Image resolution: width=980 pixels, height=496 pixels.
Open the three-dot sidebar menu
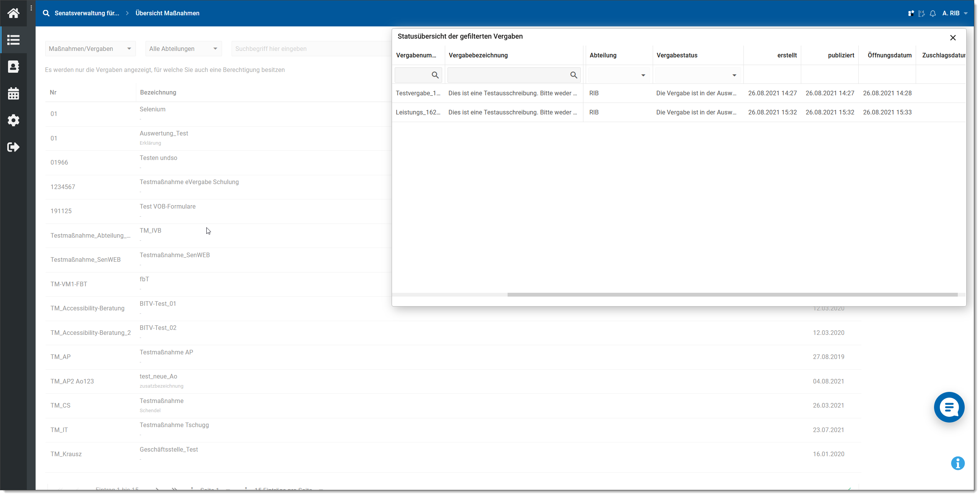(31, 8)
